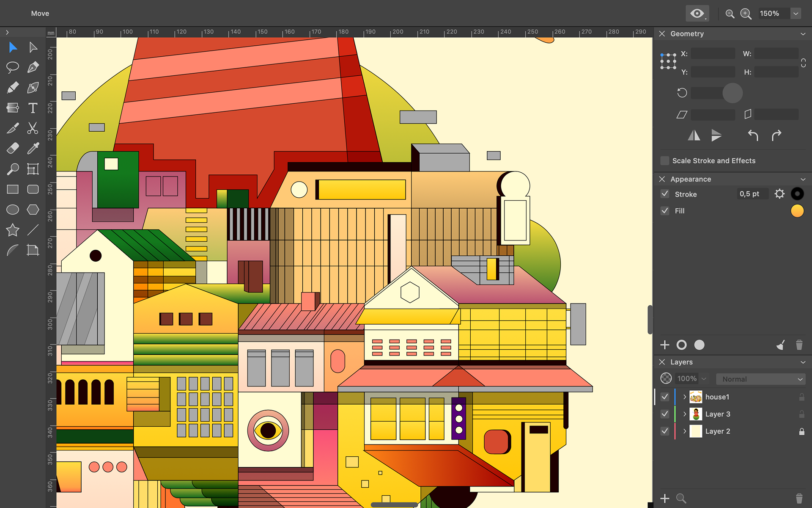Close the Geometry panel
The image size is (812, 508).
(x=662, y=34)
